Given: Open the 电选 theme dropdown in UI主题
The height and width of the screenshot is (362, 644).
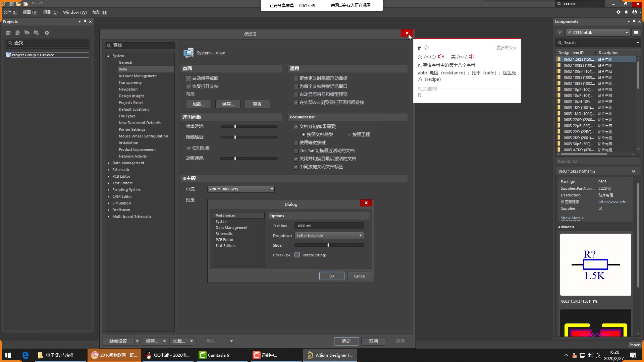Looking at the screenshot, I should click(x=272, y=189).
